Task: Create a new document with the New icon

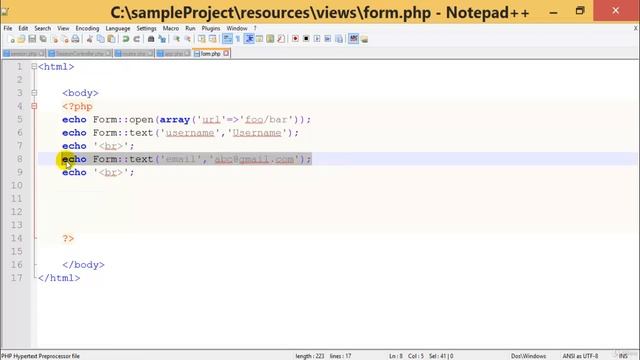Action: click(11, 39)
